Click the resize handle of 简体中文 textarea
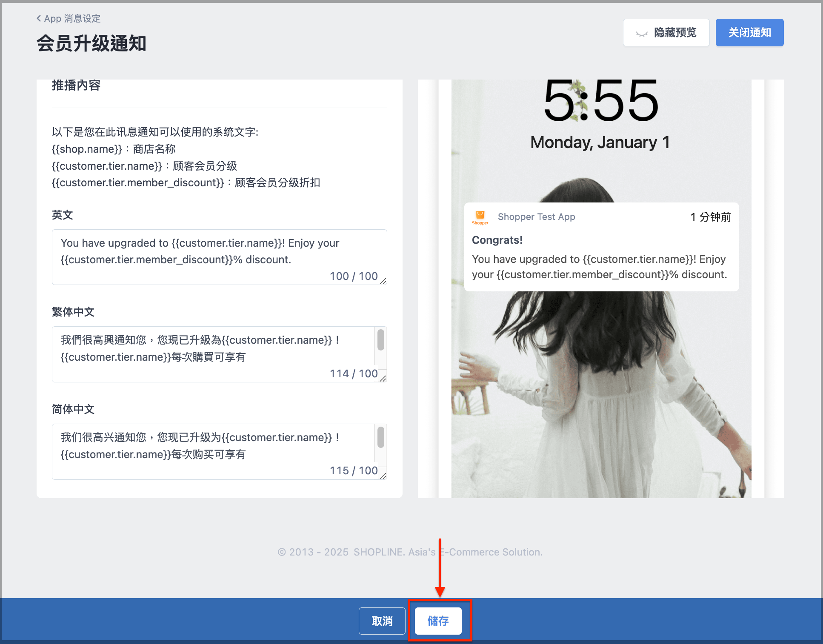This screenshot has width=823, height=644. tap(383, 476)
